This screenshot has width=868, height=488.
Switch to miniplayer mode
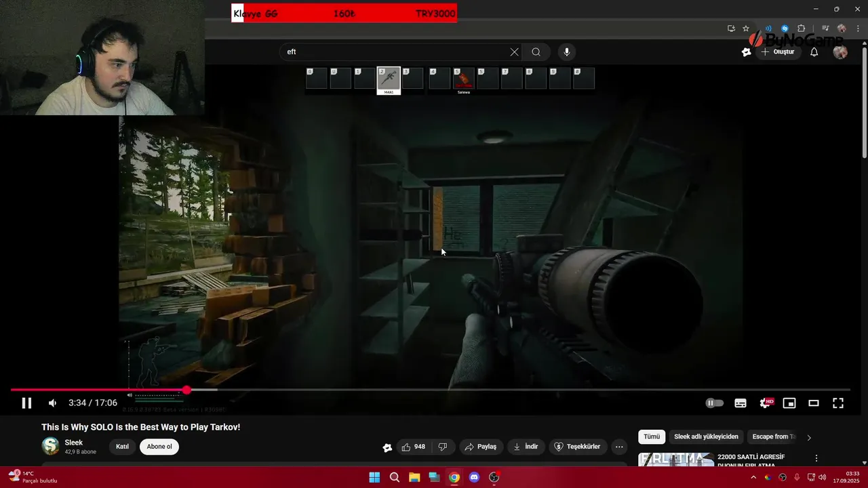pos(789,403)
